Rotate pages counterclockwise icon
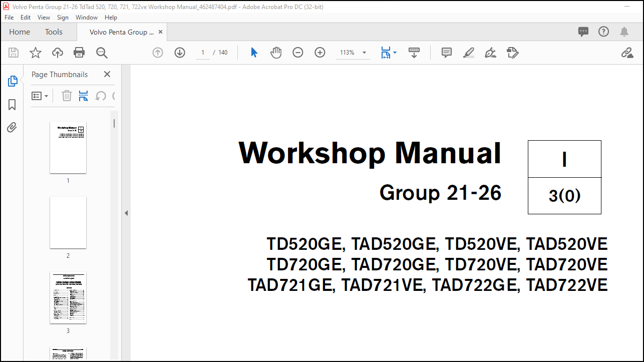Image resolution: width=644 pixels, height=362 pixels. [x=101, y=96]
